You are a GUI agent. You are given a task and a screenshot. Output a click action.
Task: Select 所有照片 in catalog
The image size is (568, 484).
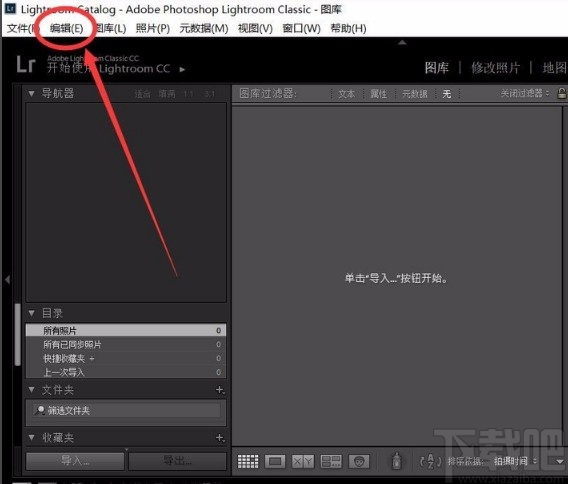(x=126, y=330)
